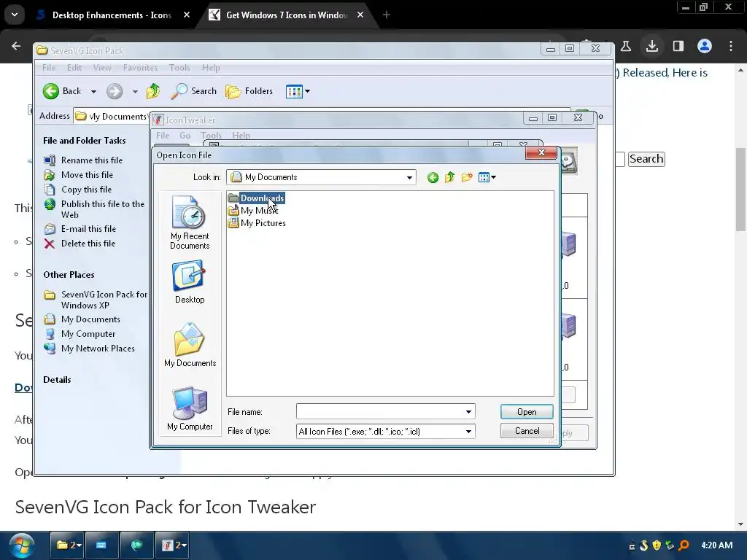Open IconTweaker grouped taskbar button
The image size is (747, 560).
tap(173, 545)
